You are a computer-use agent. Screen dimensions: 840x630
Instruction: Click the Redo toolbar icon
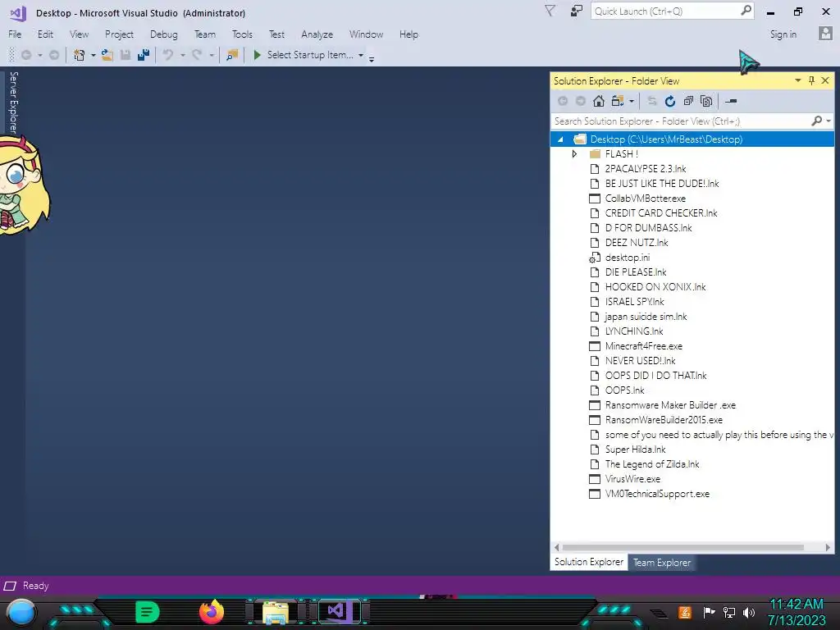(197, 55)
